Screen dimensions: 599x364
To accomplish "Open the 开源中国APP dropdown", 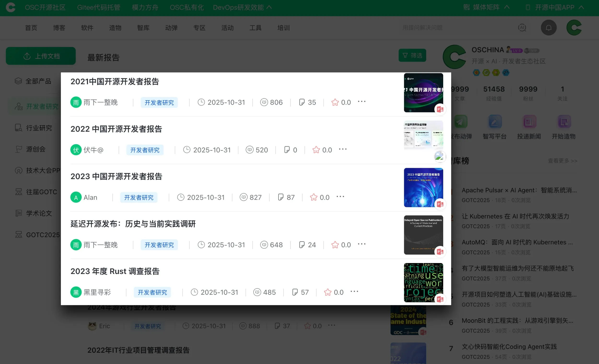I will [x=554, y=7].
